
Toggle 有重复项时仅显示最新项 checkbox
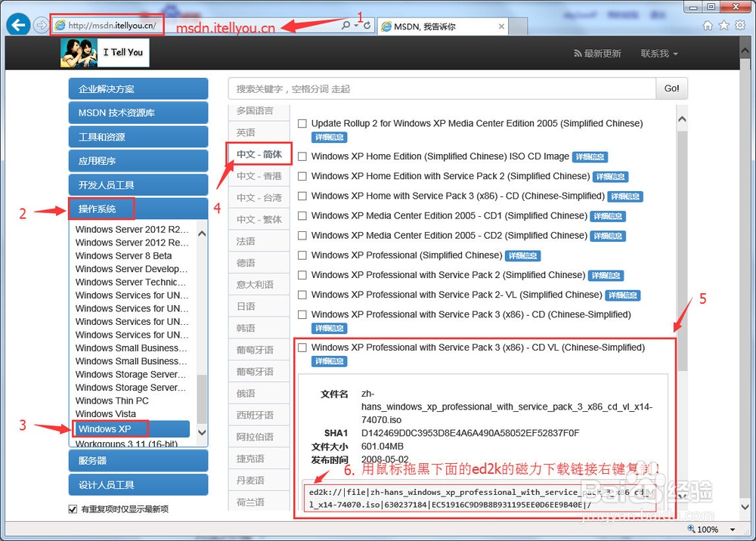(x=73, y=509)
